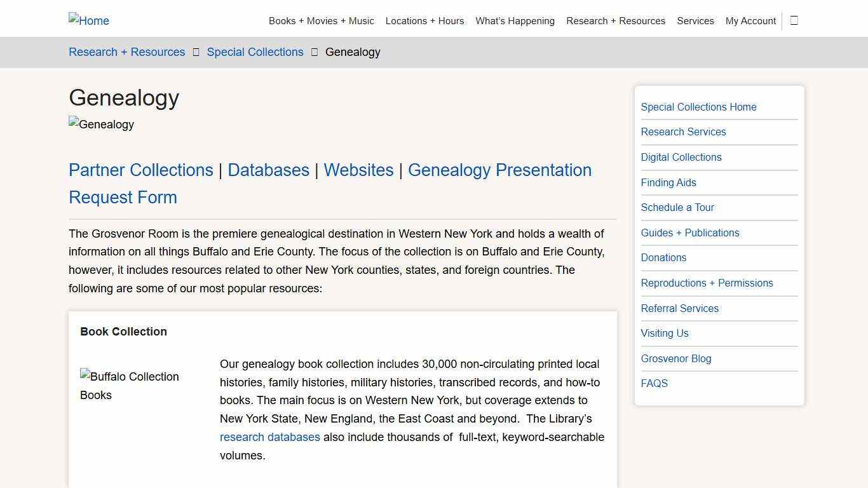
Task: Open Finding Aids from the sidebar
Action: click(x=668, y=182)
